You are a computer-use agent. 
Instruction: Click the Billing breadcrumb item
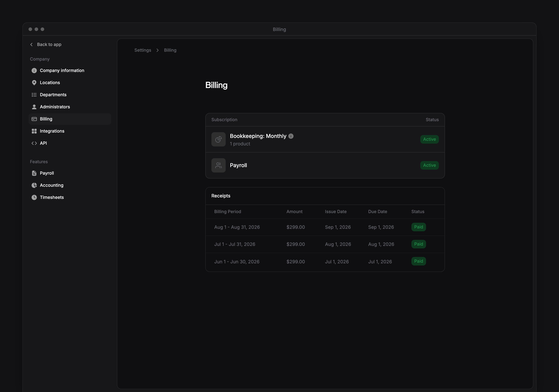point(170,50)
